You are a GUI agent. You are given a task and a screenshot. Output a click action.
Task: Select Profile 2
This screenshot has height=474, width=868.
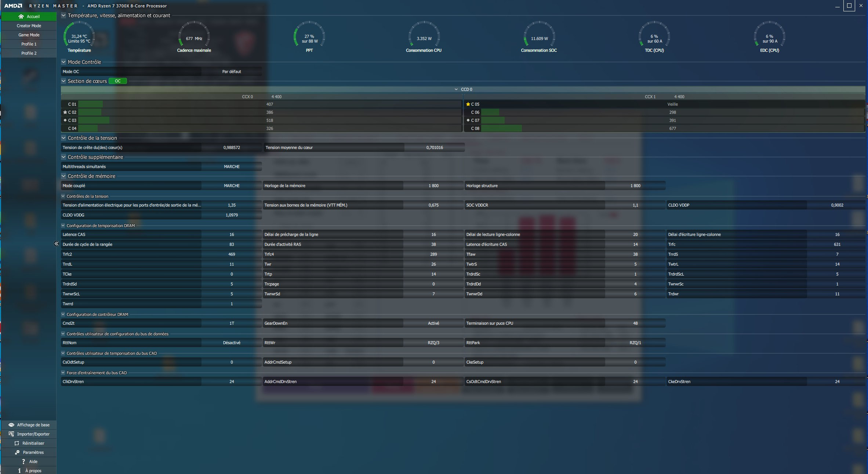coord(29,53)
